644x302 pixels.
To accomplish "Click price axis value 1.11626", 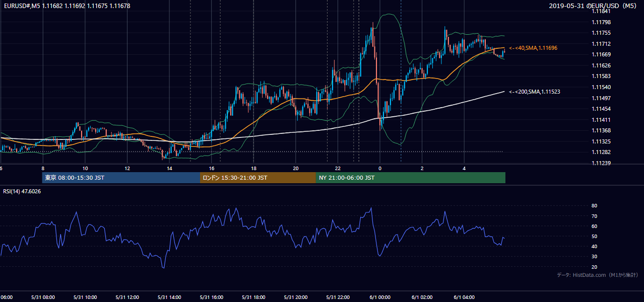I will 602,65.
